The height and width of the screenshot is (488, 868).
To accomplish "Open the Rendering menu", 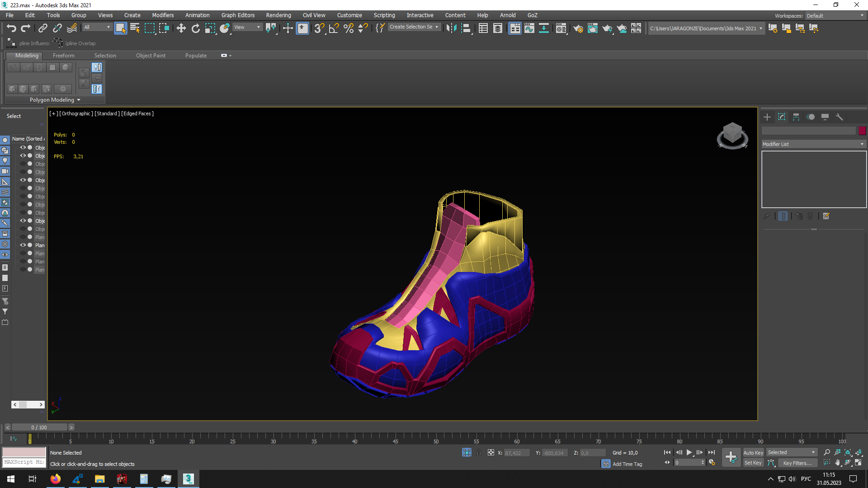I will pos(278,15).
